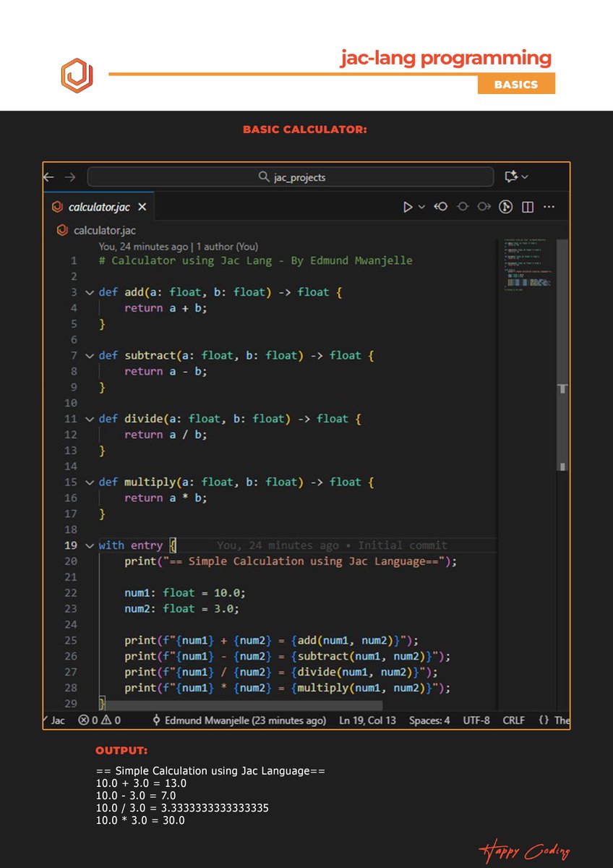This screenshot has width=613, height=868.
Task: Click the Run file play icon
Action: (408, 207)
